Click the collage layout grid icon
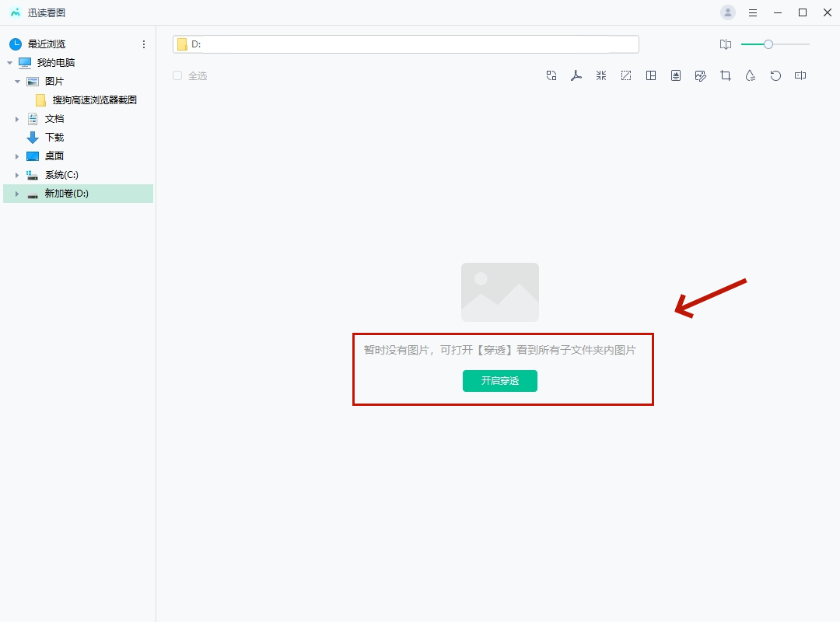840x622 pixels. (x=651, y=75)
